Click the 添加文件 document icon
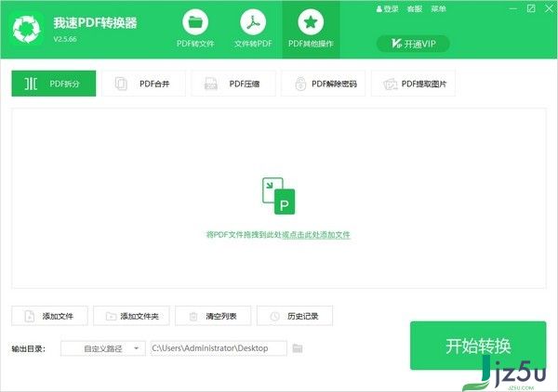 coord(30,316)
